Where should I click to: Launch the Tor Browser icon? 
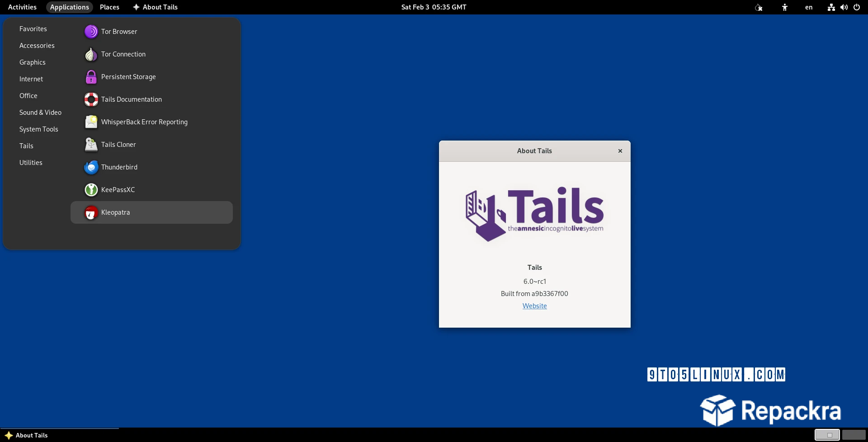pos(91,32)
